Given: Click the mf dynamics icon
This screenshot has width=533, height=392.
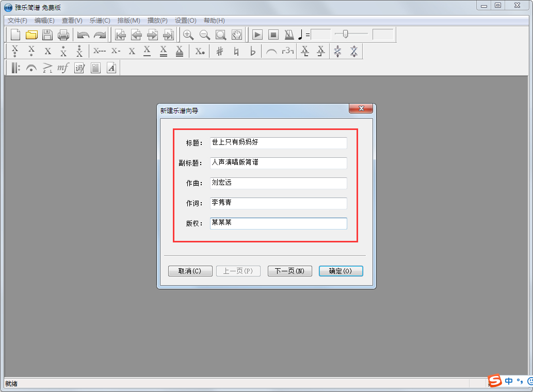Looking at the screenshot, I should pyautogui.click(x=63, y=68).
